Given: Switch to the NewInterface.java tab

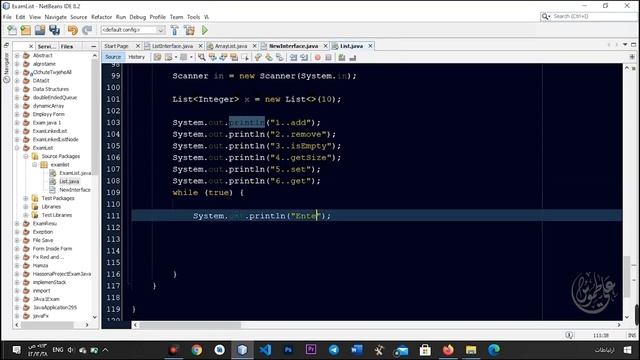Looking at the screenshot, I should 293,46.
